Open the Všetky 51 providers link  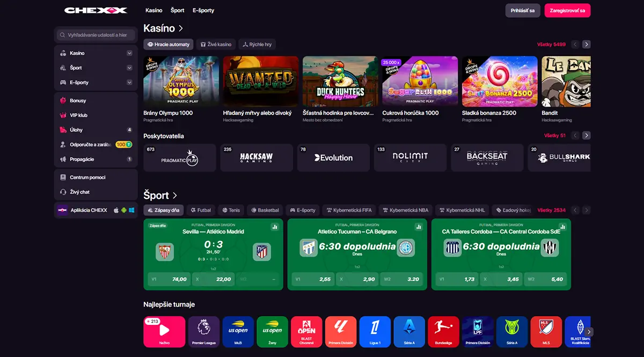(555, 136)
